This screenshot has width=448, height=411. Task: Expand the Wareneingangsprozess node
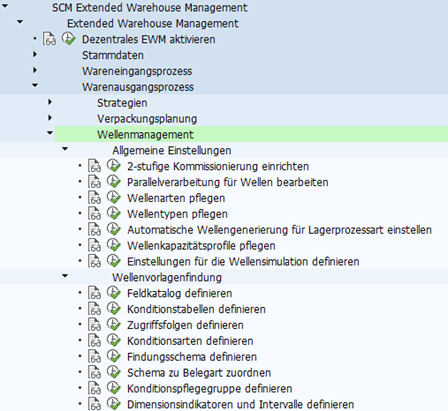pyautogui.click(x=35, y=70)
